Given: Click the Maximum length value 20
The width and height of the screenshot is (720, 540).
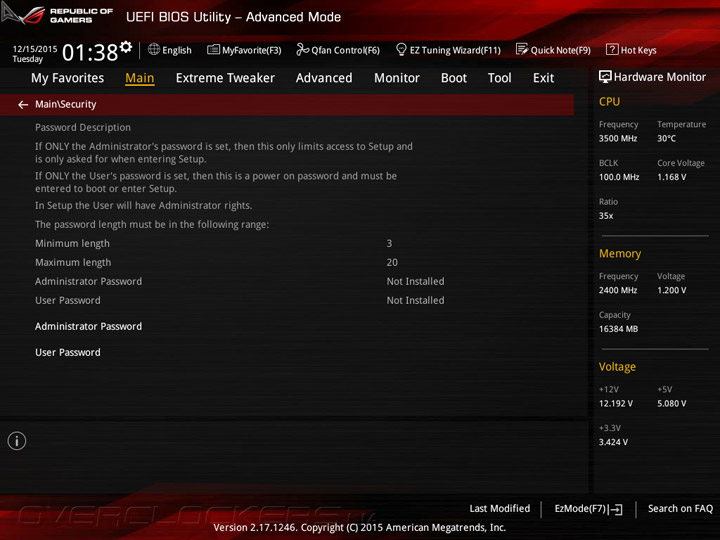Looking at the screenshot, I should [392, 263].
